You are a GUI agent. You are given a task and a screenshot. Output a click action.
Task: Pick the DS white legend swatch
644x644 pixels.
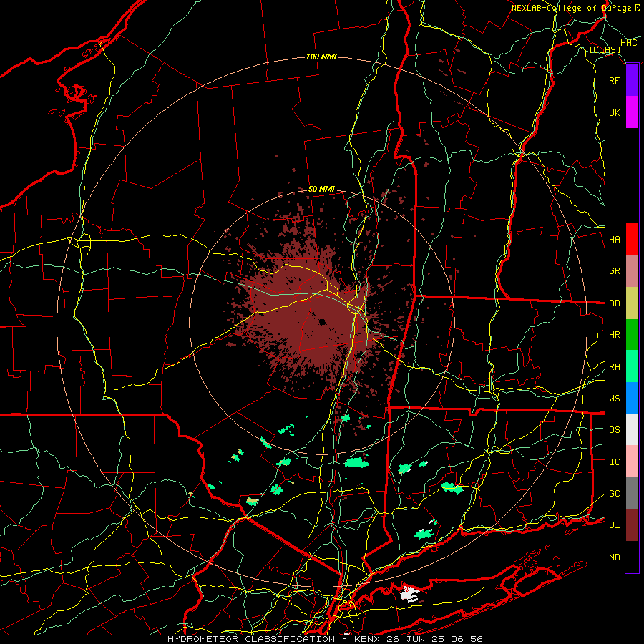point(632,429)
